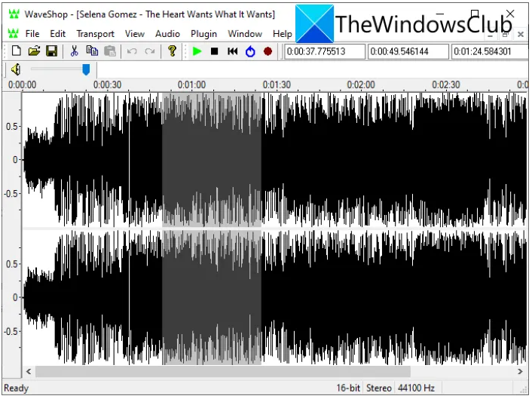Open the Audio menu
Image resolution: width=532 pixels, height=399 pixels.
pos(167,34)
